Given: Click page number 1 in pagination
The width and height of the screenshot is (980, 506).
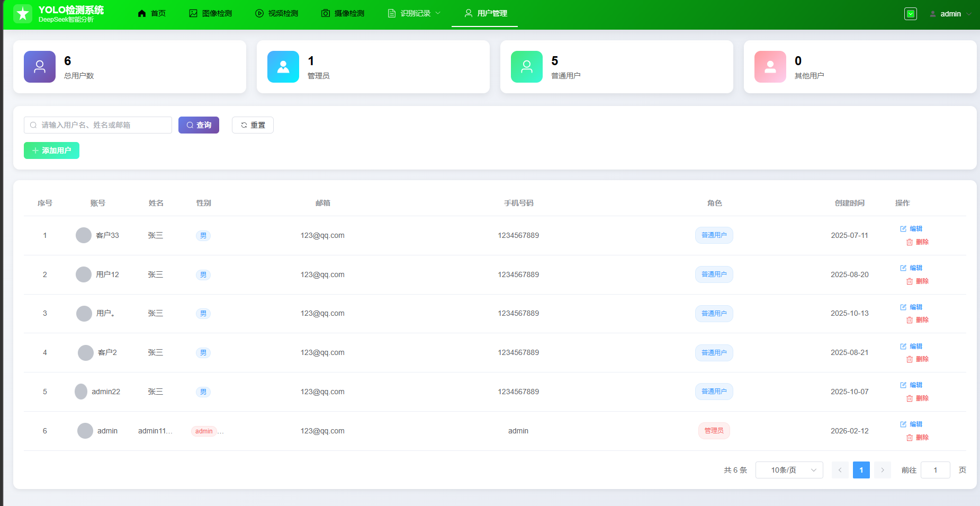Looking at the screenshot, I should click(x=861, y=470).
